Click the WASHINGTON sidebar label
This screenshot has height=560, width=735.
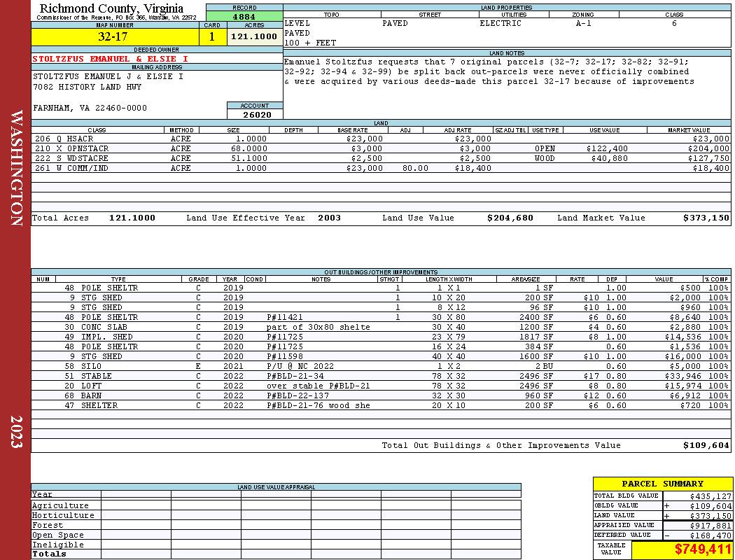(x=16, y=169)
